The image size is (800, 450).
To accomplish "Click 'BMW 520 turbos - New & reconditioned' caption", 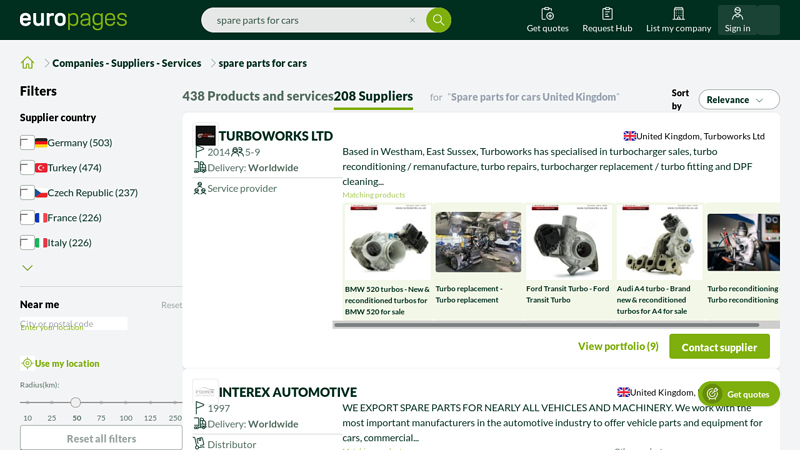I will 387,300.
